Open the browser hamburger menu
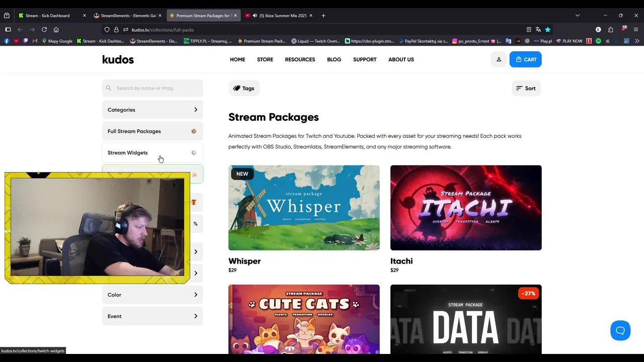Screen dimensions: 644x362 [636, 30]
